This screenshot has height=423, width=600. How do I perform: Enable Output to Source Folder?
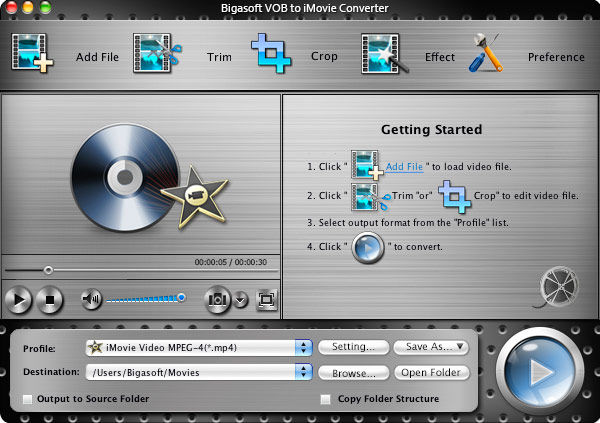pos(27,399)
